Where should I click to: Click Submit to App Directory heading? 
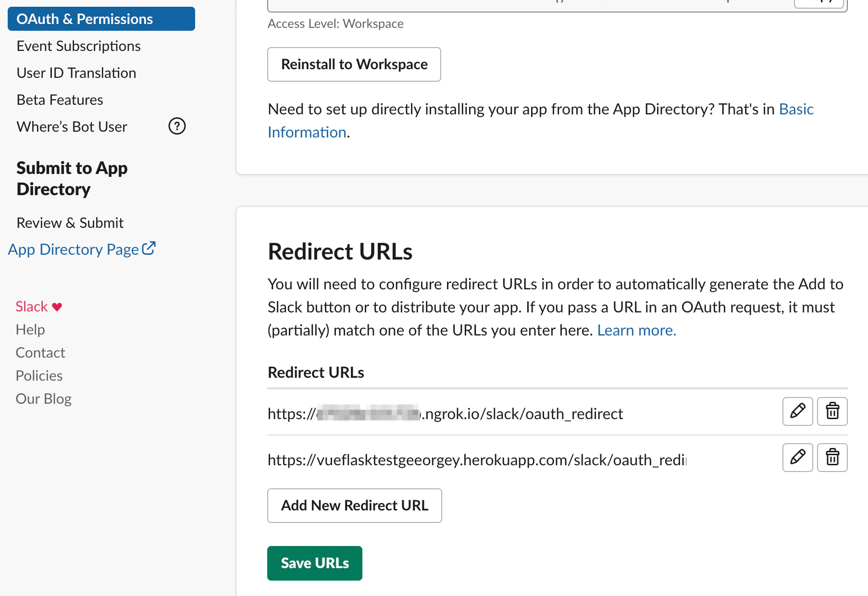tap(72, 178)
